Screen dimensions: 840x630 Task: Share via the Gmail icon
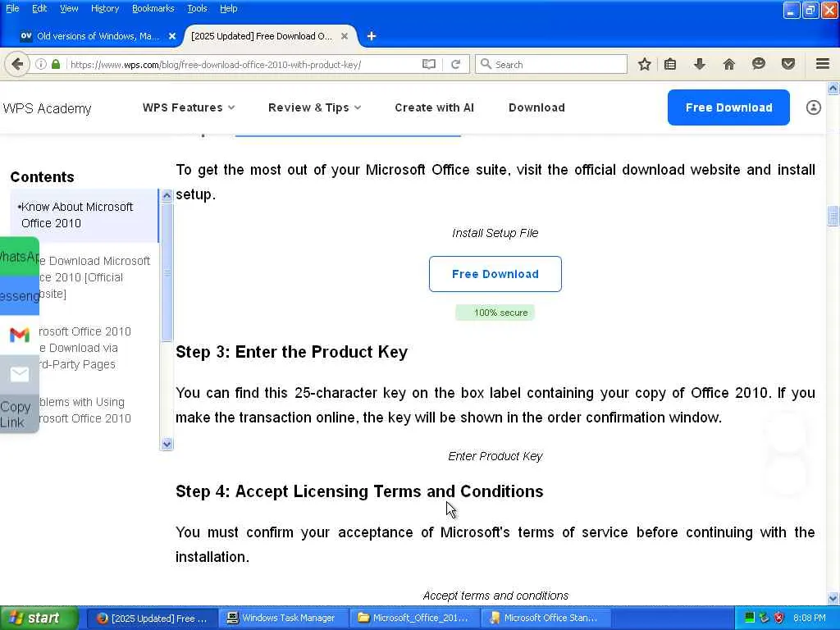[x=20, y=335]
